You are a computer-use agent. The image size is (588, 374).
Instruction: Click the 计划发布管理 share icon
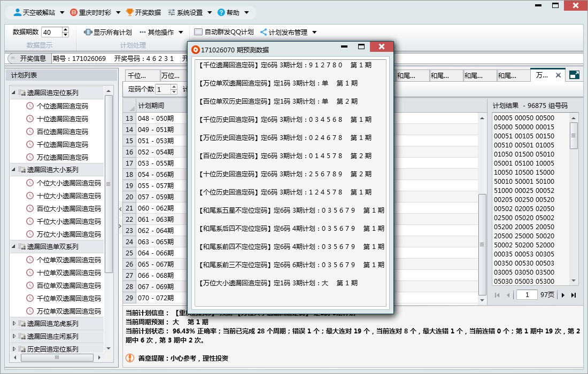pyautogui.click(x=262, y=31)
